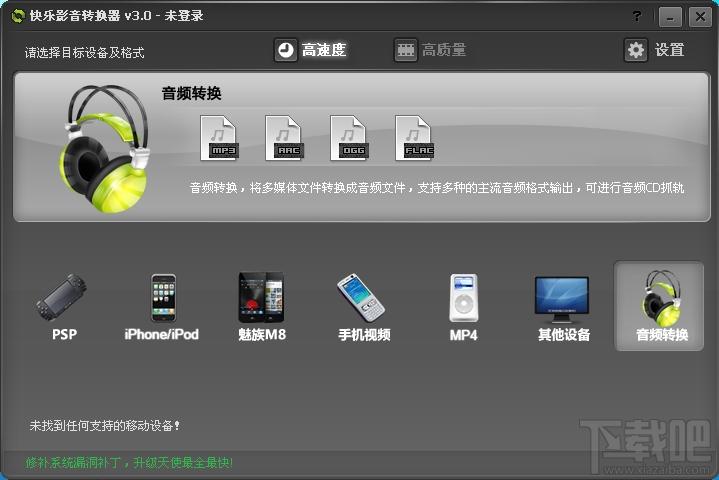Choose the OGG audio format icon
Image resolution: width=719 pixels, height=480 pixels.
349,138
